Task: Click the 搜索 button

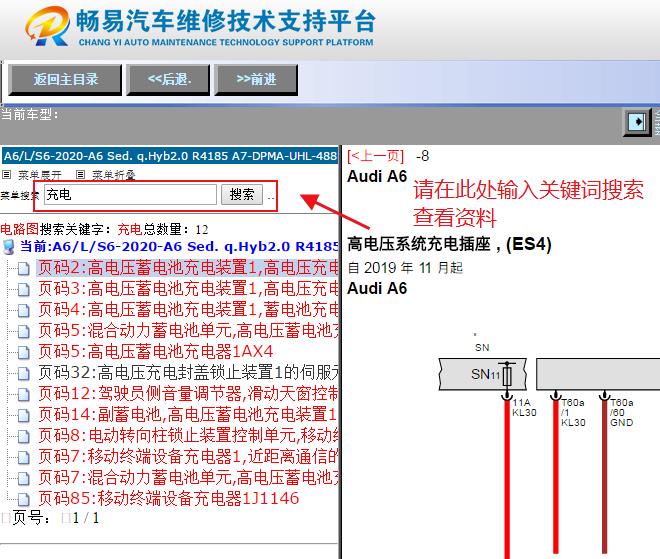Action: (242, 194)
